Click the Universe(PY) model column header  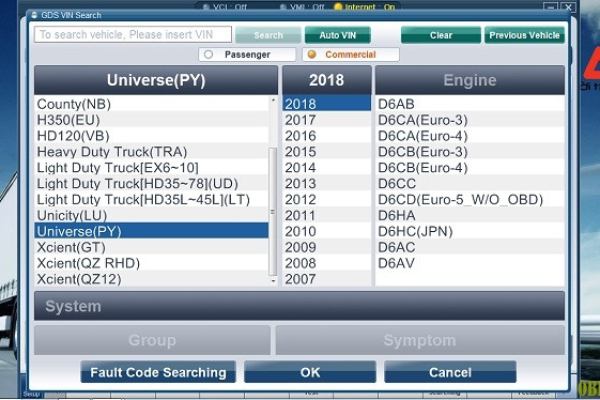(x=156, y=80)
